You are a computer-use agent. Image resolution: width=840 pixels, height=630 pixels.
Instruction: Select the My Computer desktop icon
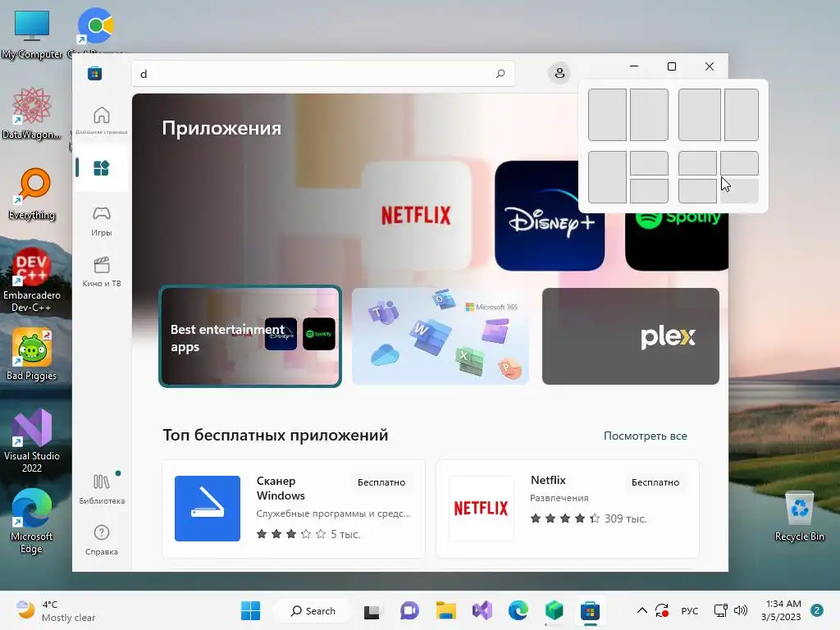[32, 33]
